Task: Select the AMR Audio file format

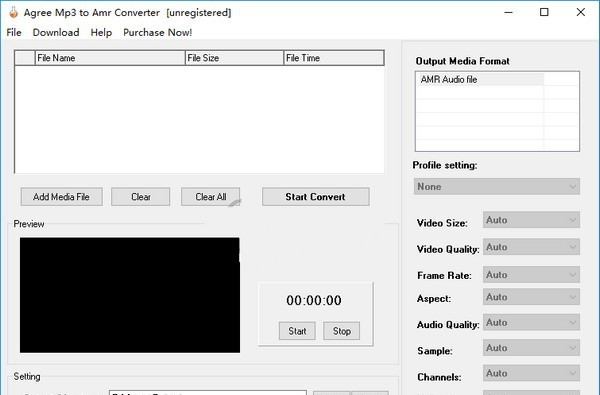Action: (x=480, y=80)
